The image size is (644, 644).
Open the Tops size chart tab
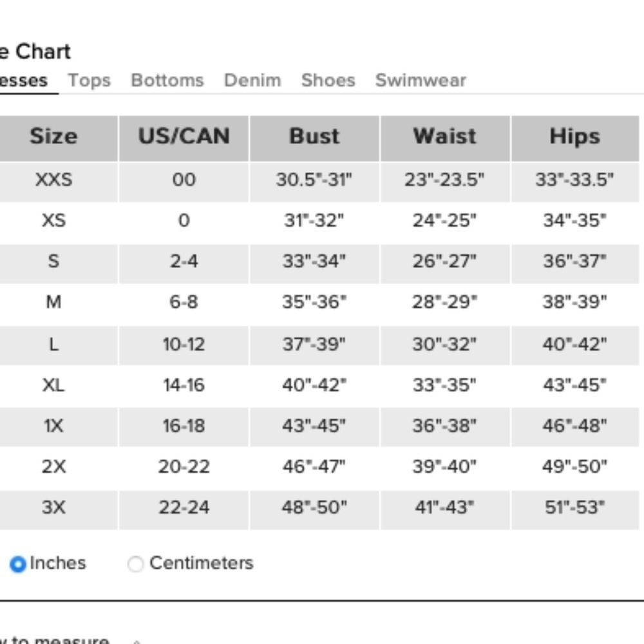(89, 80)
